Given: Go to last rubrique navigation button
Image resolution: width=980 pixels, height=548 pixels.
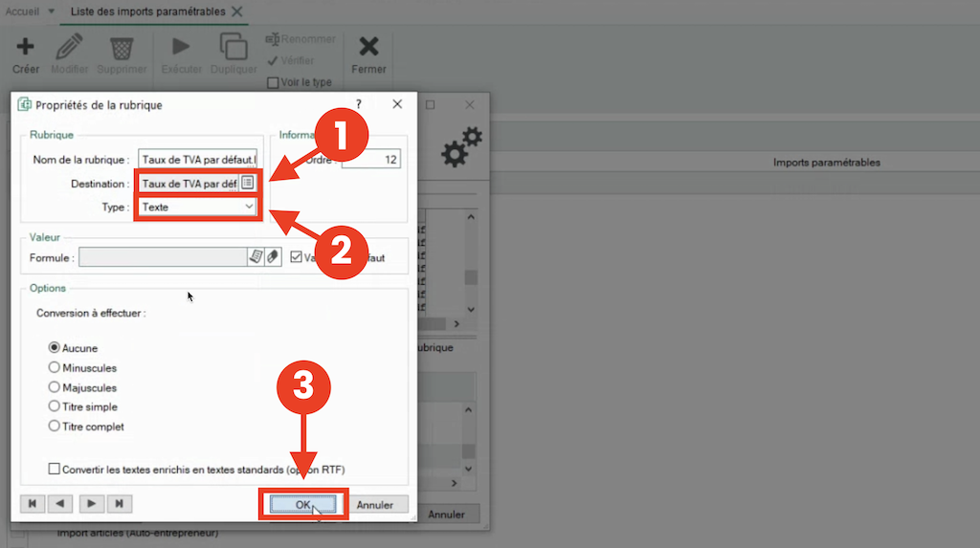Looking at the screenshot, I should click(x=120, y=504).
